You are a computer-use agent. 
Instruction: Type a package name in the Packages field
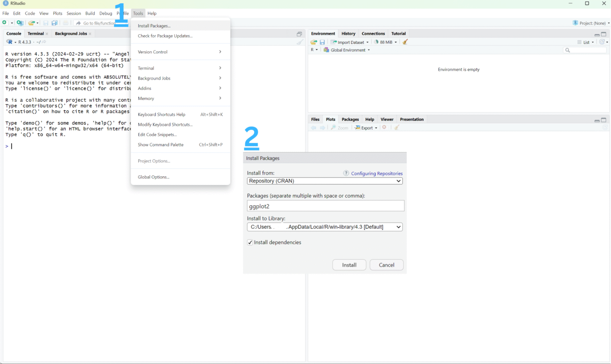coord(325,206)
